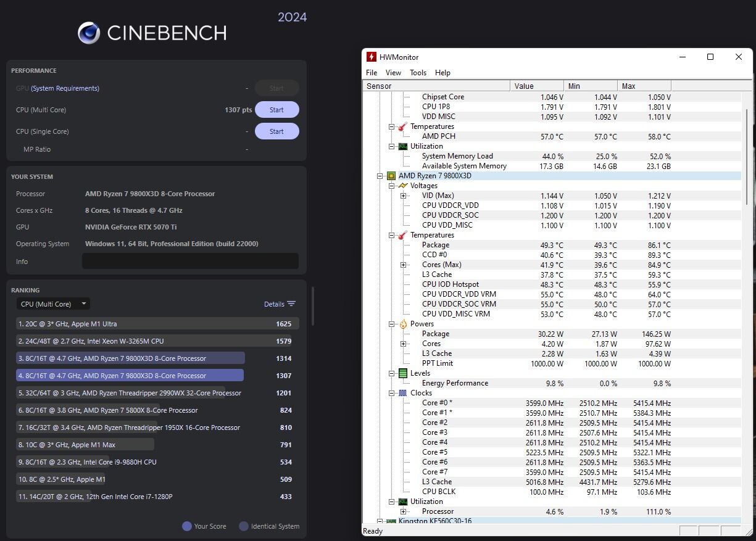Viewport: 756px width, 541px height.
Task: Click the Kingston KF560C30-16 memory icon
Action: point(391,522)
